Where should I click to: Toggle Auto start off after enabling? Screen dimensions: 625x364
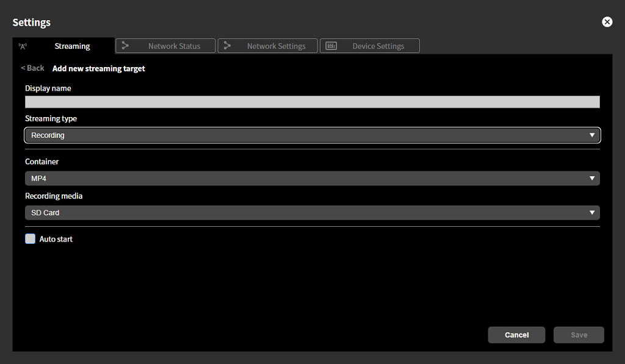(x=30, y=238)
